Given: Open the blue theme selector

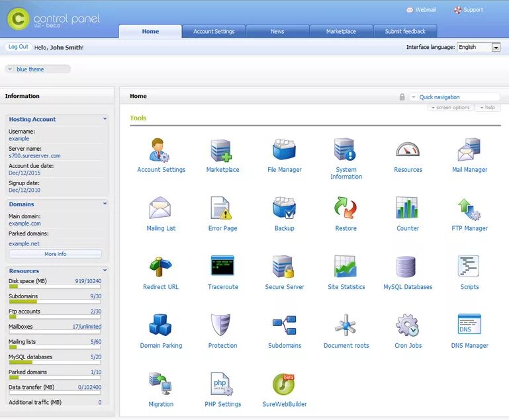Looking at the screenshot, I should (38, 69).
